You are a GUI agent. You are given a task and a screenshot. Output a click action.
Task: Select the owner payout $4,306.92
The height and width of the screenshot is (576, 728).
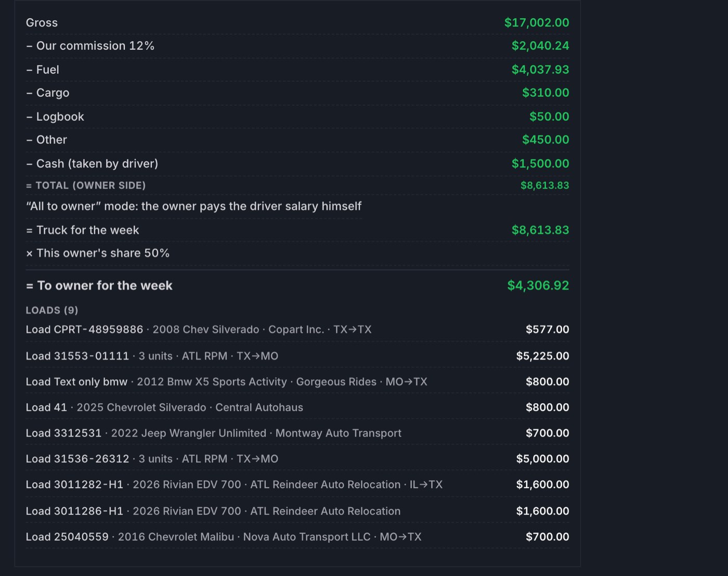[538, 285]
